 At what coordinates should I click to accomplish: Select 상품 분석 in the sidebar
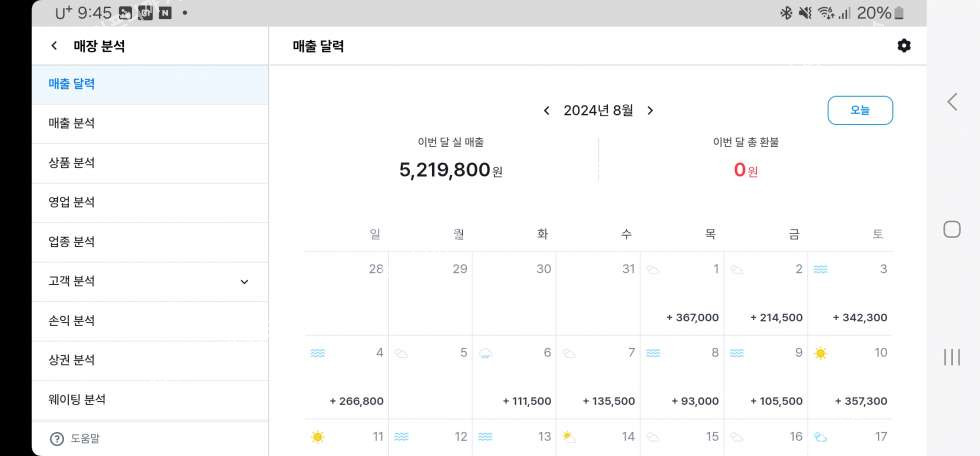(x=72, y=163)
